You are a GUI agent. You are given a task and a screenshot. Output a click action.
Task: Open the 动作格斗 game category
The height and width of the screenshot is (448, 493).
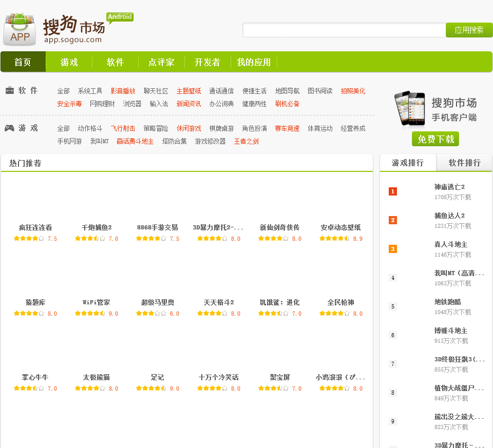coord(90,128)
